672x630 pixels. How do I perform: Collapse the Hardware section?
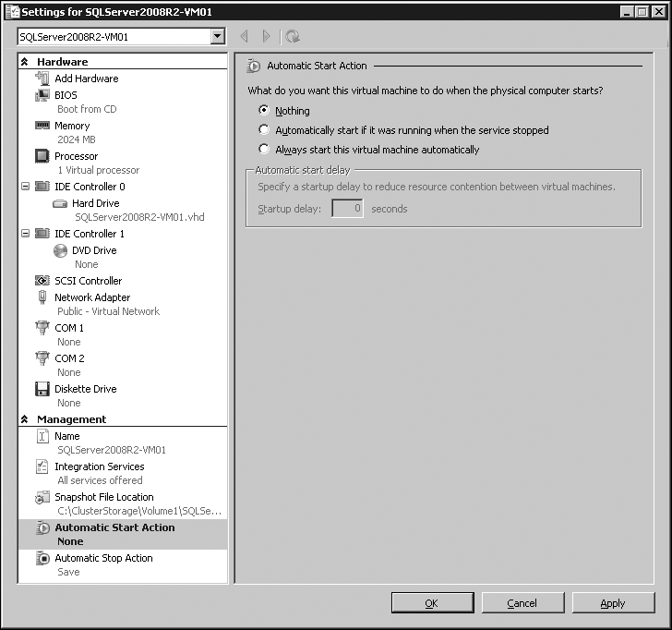(25, 62)
